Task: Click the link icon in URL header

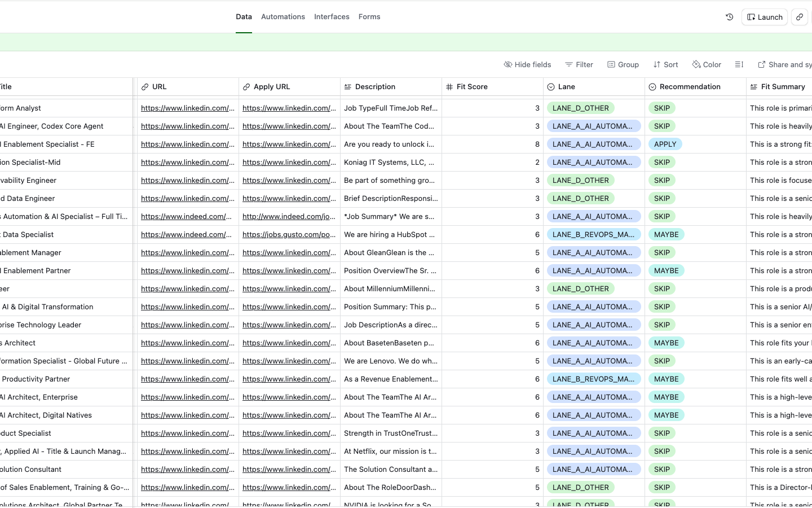Action: pos(145,87)
